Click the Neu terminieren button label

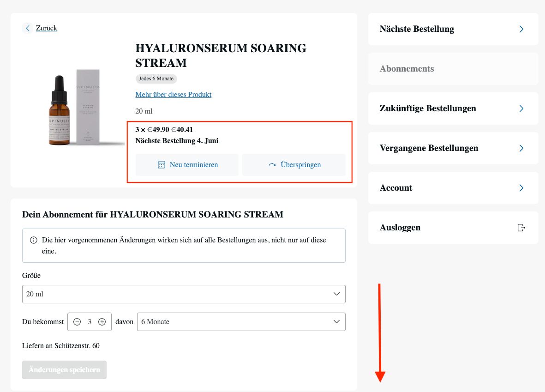[x=193, y=165]
